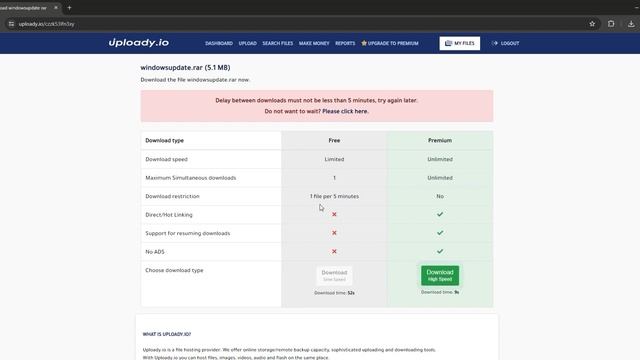Open the browser extensions icon
The width and height of the screenshot is (640, 360).
611,24
